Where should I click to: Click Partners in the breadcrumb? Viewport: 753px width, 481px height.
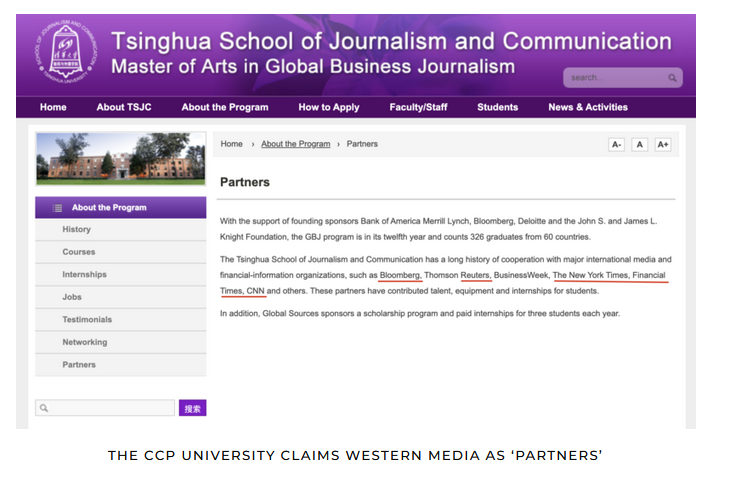coord(362,144)
